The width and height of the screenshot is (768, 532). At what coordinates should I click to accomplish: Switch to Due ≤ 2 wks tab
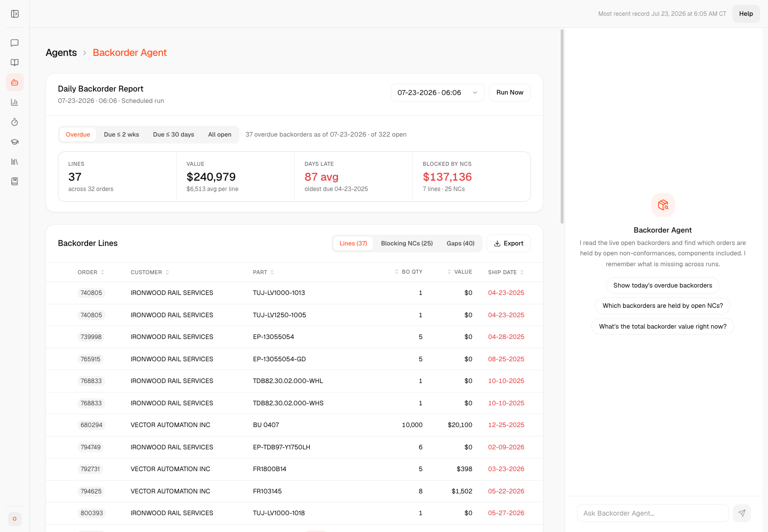[x=121, y=135]
